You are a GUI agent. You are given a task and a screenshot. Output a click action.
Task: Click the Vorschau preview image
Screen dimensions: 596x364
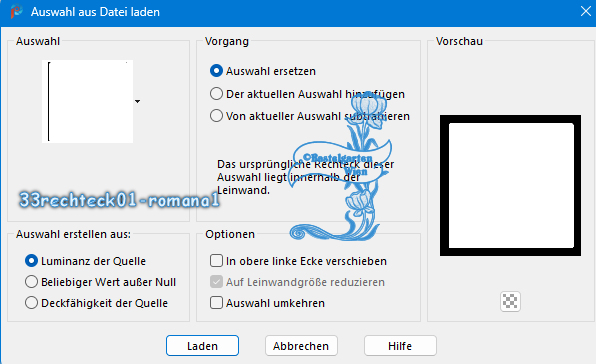510,185
